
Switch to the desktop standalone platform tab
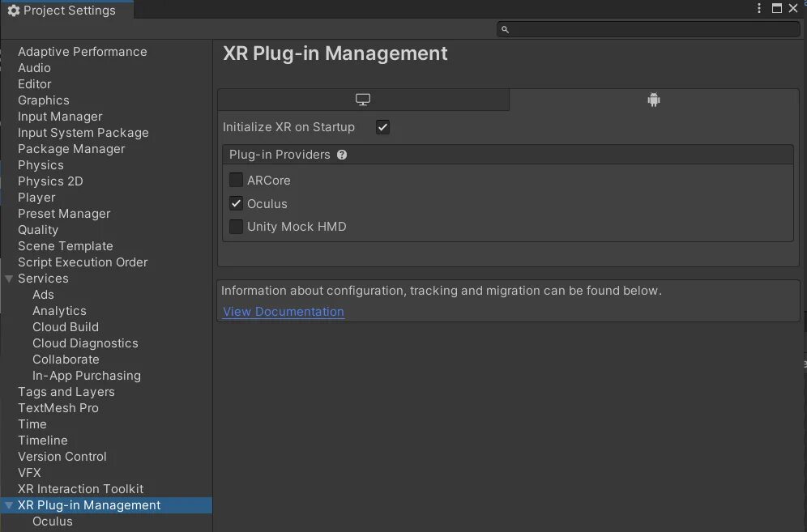(x=363, y=100)
